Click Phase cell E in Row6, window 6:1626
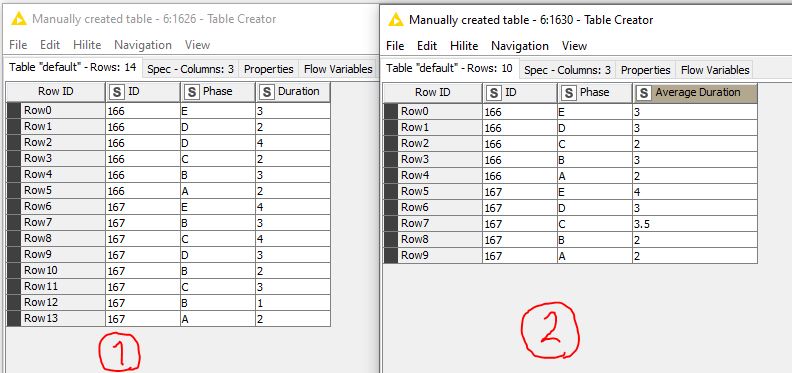The width and height of the screenshot is (792, 373). click(218, 206)
